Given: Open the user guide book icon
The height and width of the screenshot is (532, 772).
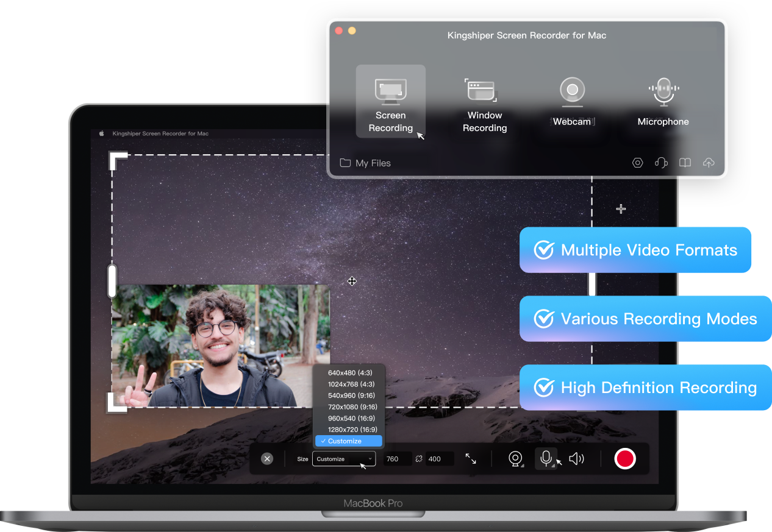Looking at the screenshot, I should click(x=685, y=163).
